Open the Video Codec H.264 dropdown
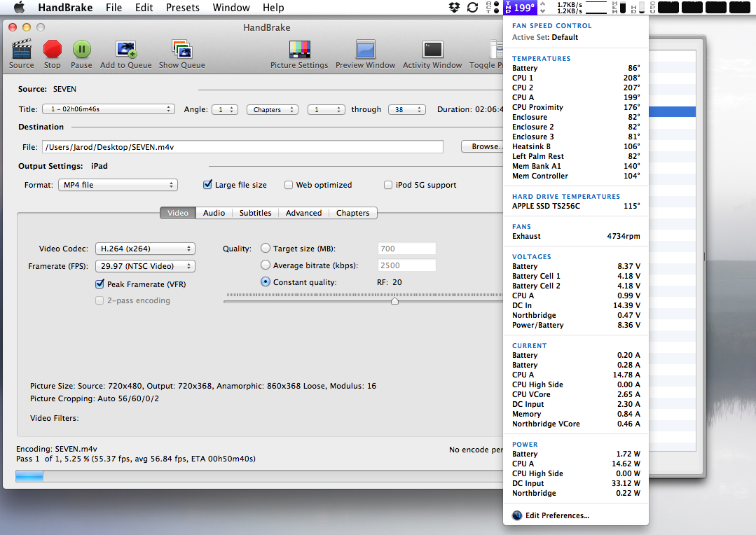The height and width of the screenshot is (535, 756). (145, 249)
